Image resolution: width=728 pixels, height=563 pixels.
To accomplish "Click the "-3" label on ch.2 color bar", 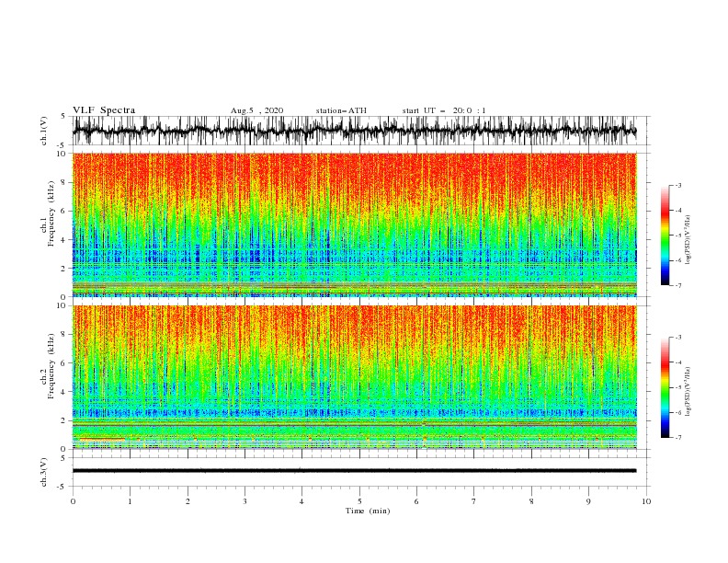I will coord(678,338).
